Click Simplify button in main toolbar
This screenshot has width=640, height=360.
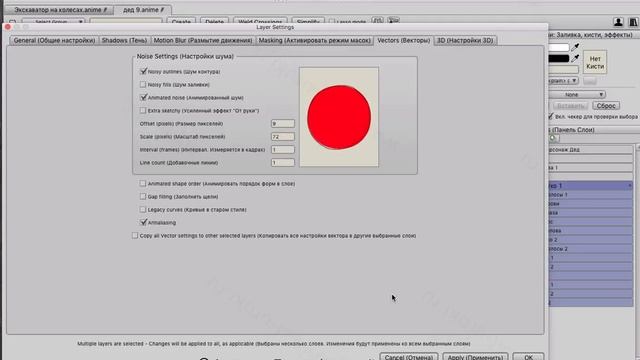point(308,22)
